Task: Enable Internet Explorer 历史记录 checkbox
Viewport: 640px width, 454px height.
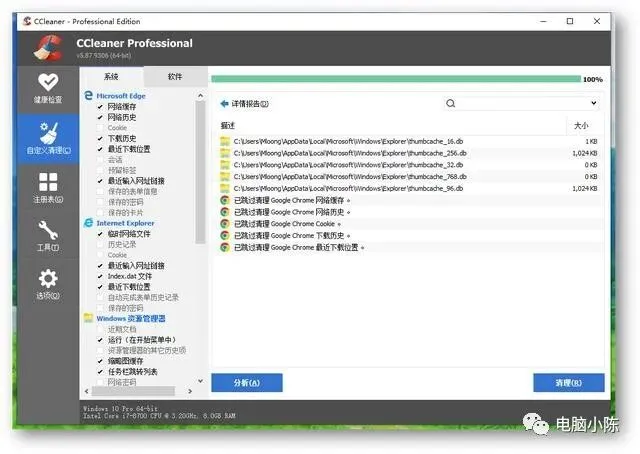Action: 100,245
